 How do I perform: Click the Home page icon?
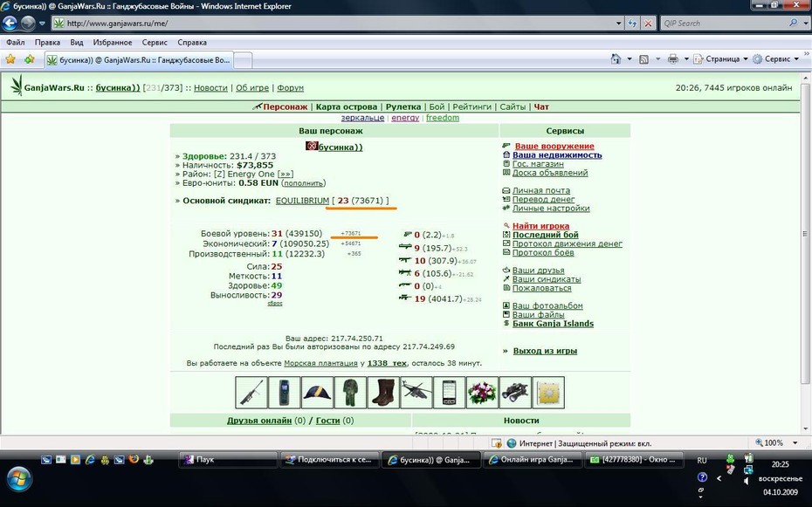tap(616, 59)
